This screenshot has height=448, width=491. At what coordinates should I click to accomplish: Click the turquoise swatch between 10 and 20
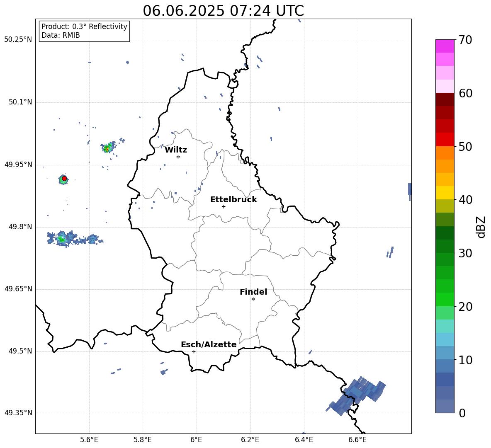(x=445, y=326)
